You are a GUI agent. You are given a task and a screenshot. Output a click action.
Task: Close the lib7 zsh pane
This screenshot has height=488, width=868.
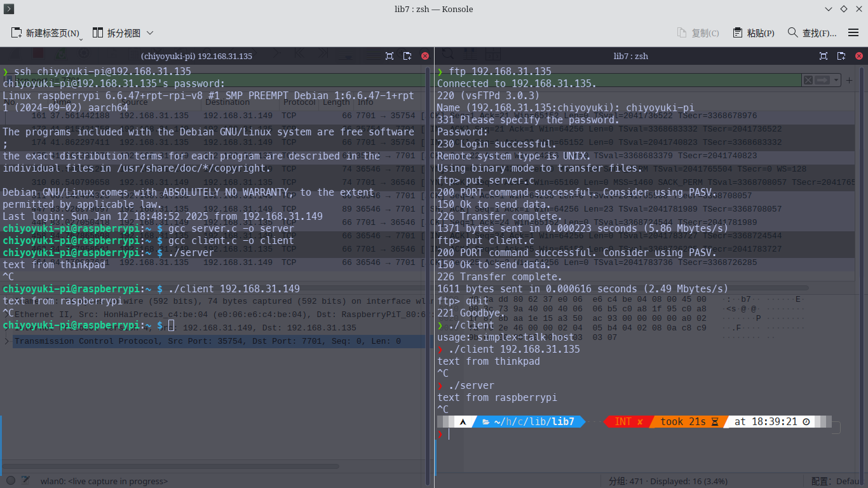click(859, 56)
